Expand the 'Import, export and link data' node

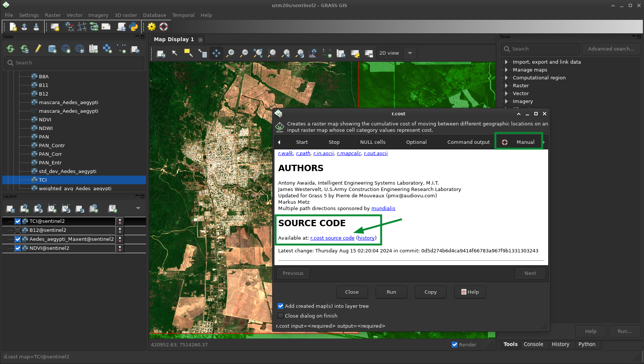(506, 62)
